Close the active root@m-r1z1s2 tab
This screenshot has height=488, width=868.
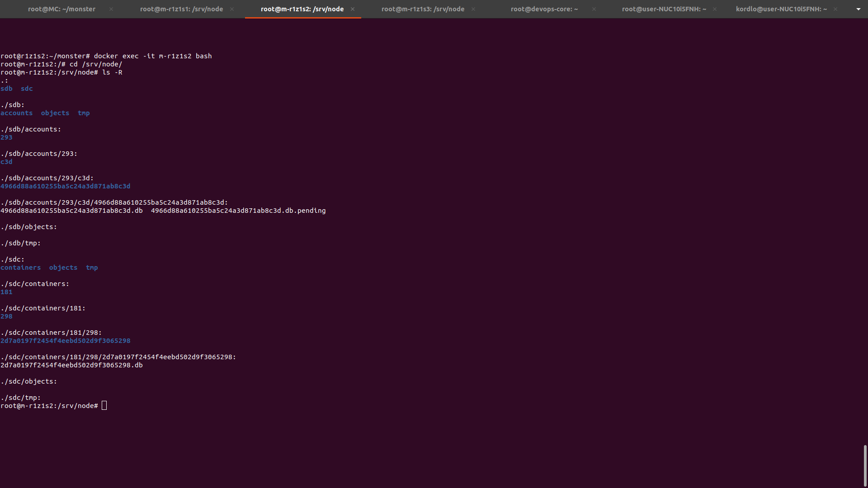[x=353, y=9]
